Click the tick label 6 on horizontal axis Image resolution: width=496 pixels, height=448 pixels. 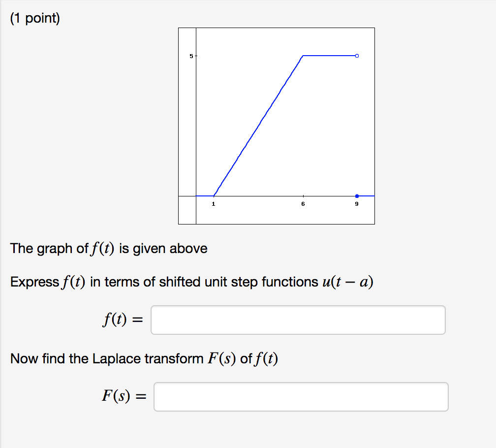click(x=303, y=204)
